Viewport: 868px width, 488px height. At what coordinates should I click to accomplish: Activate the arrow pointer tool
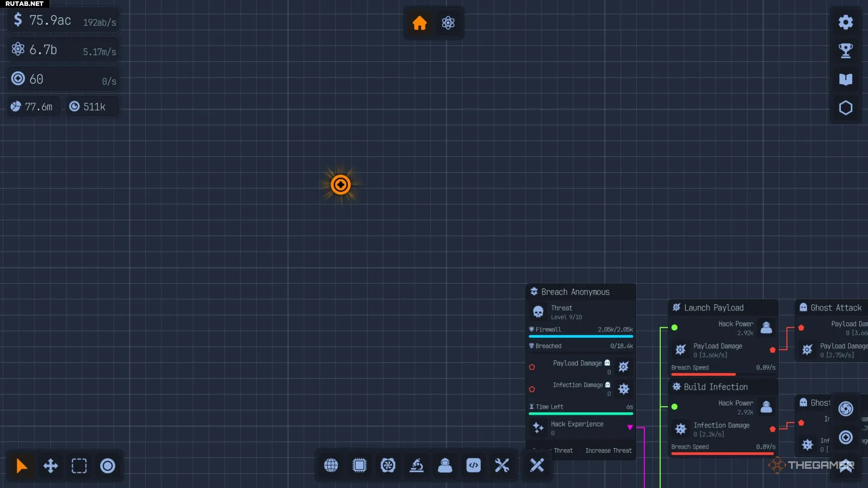pyautogui.click(x=21, y=466)
